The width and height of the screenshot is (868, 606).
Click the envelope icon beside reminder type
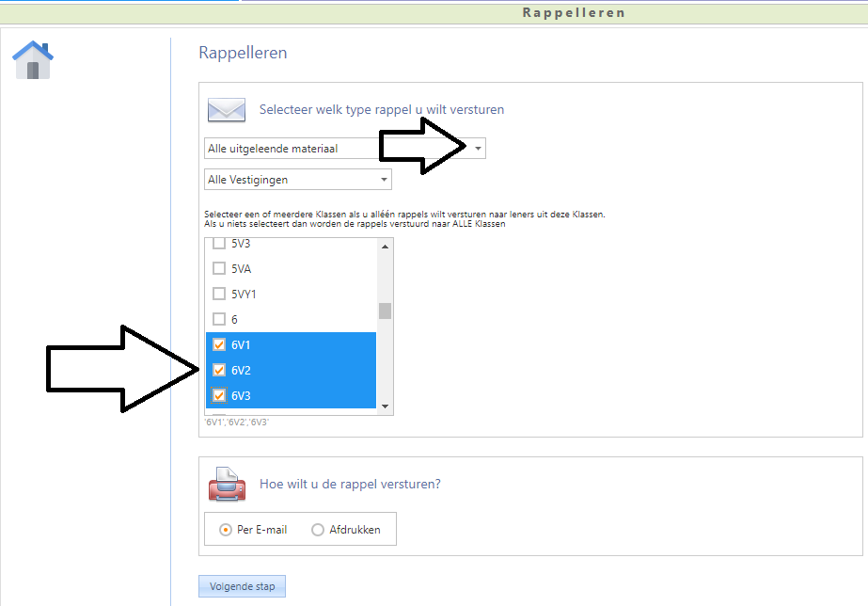click(x=226, y=109)
